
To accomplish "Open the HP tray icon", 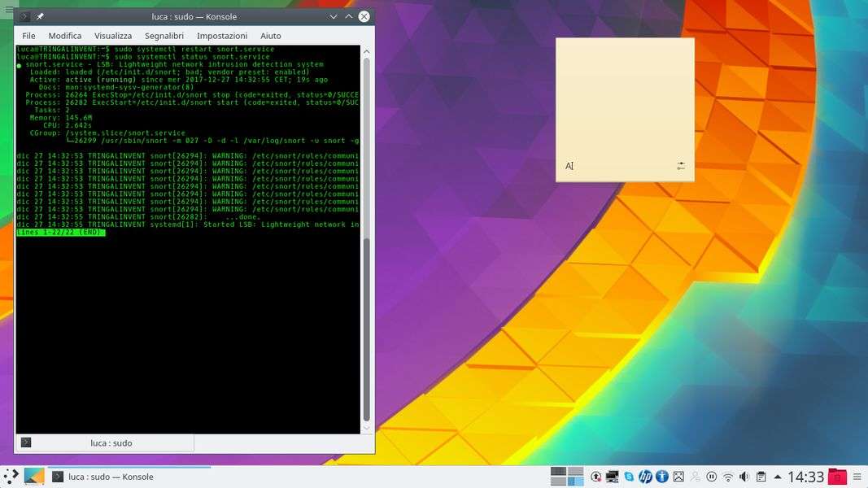I will click(x=645, y=477).
